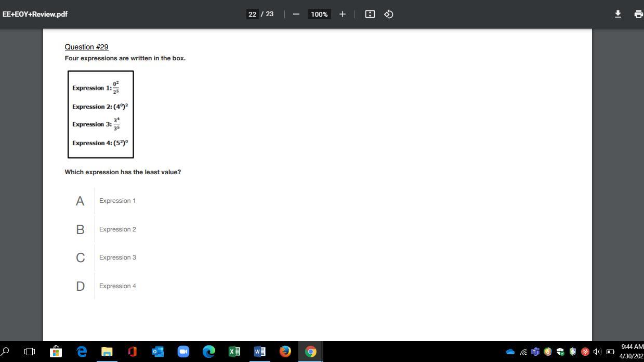Click Expression 4 inside the box

click(x=100, y=143)
